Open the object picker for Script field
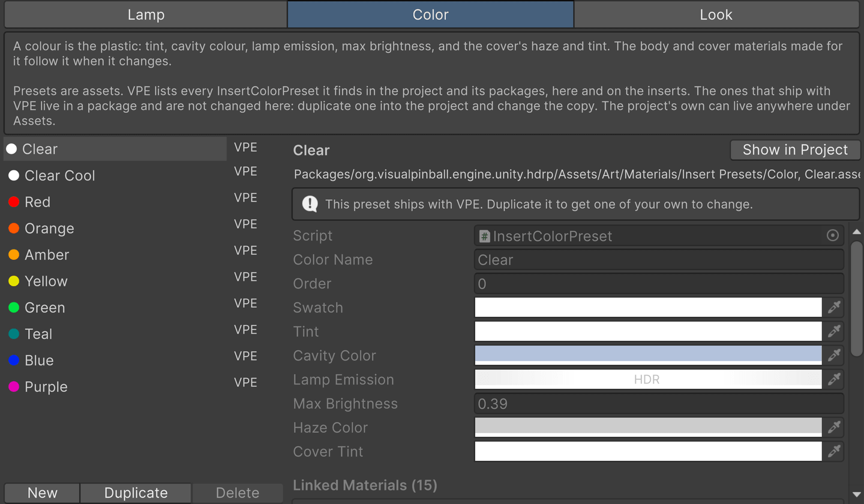 832,235
